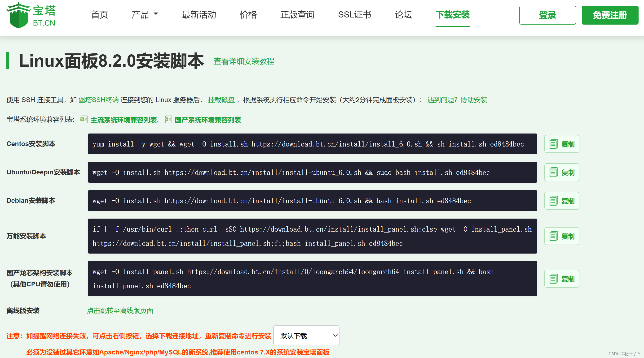Image resolution: width=644 pixels, height=358 pixels.
Task: Click the 免费注册 button
Action: [x=610, y=15]
